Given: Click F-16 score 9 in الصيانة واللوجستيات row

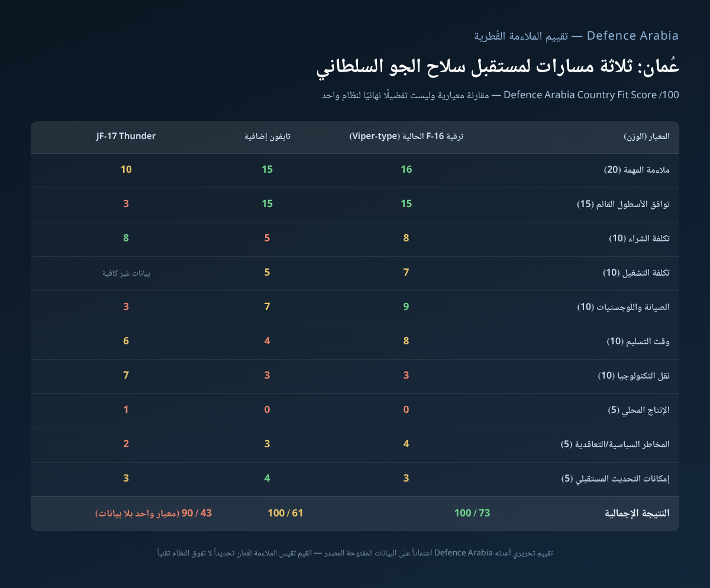Looking at the screenshot, I should [x=406, y=307].
